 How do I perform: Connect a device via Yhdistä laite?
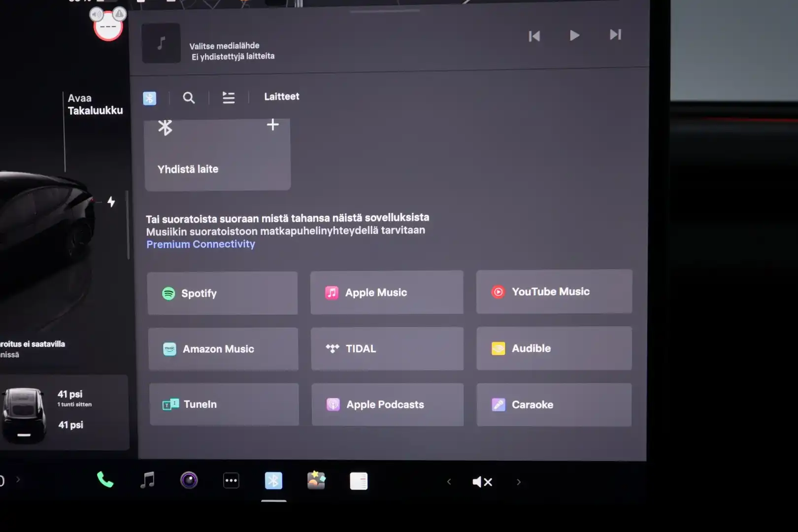[218, 154]
